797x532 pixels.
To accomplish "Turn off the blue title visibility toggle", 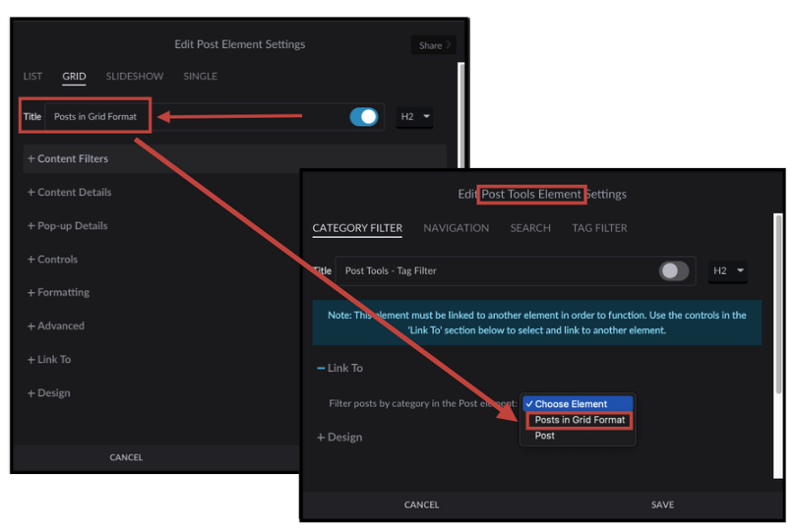I will pos(363,117).
